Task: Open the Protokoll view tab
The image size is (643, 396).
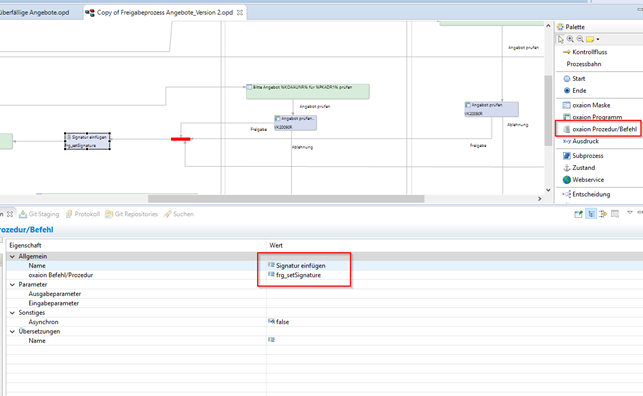Action: tap(82, 214)
